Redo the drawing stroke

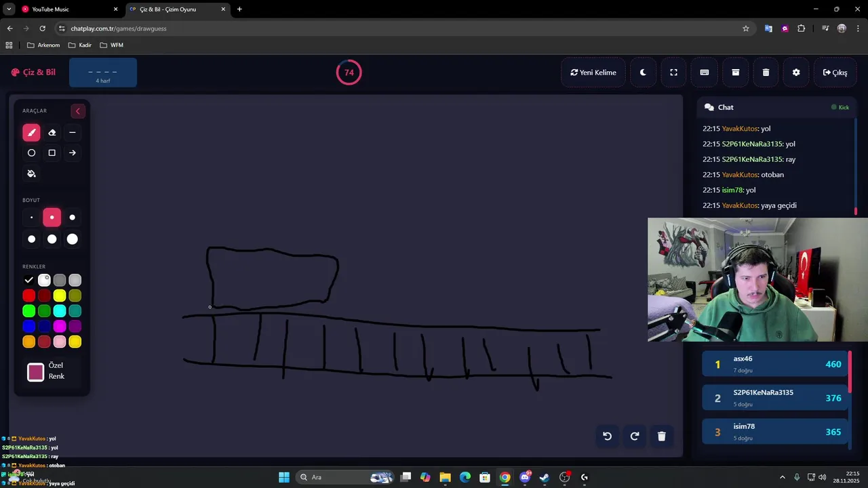635,436
